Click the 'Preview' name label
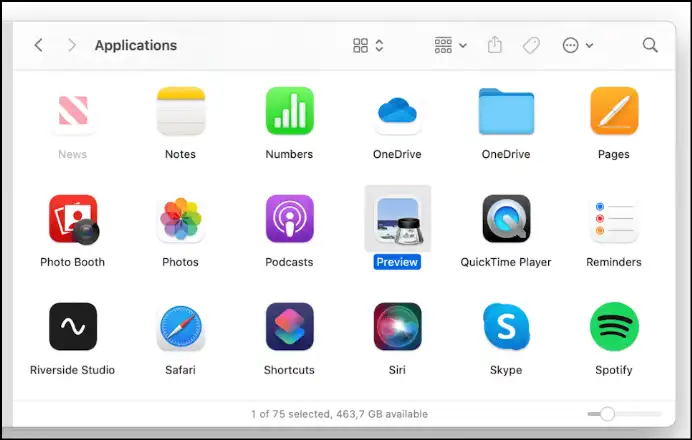This screenshot has width=692, height=440. click(x=397, y=262)
